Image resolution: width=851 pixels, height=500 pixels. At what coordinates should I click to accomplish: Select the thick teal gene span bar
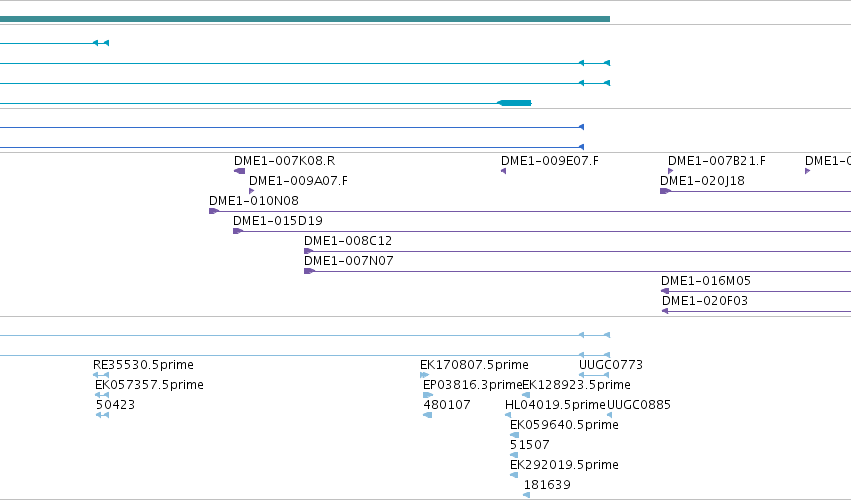[x=305, y=19]
